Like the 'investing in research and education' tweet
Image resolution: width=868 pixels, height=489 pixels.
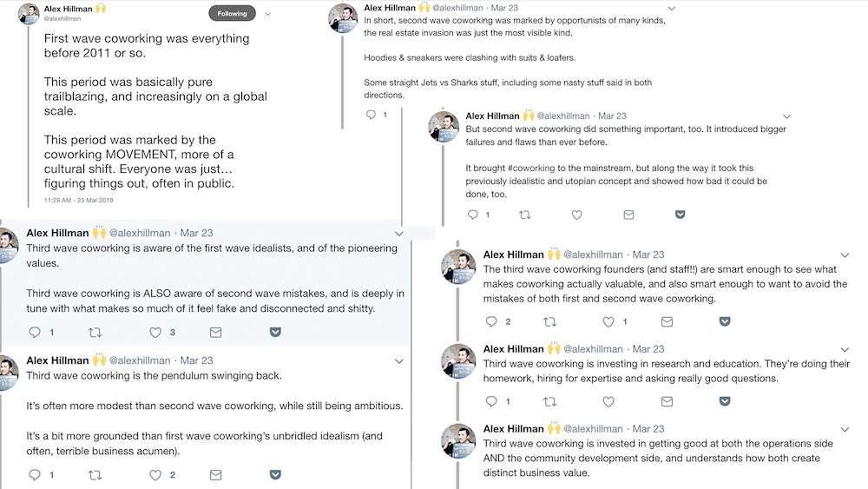click(x=608, y=401)
